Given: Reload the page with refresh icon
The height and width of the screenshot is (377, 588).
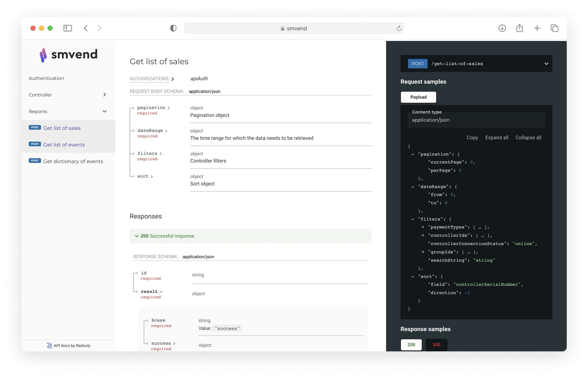Looking at the screenshot, I should tap(399, 29).
